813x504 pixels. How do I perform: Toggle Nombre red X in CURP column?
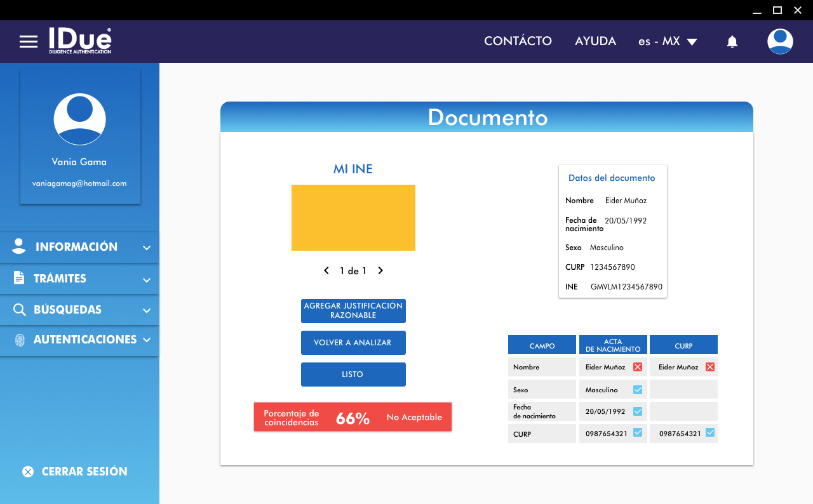[x=710, y=367]
